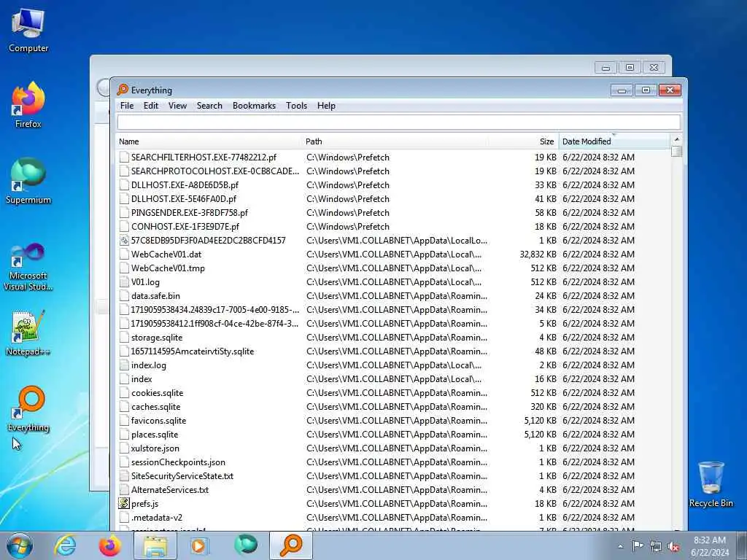Click the SiteSecurityServiceState.txt file icon
Image resolution: width=747 pixels, height=560 pixels.
point(124,475)
